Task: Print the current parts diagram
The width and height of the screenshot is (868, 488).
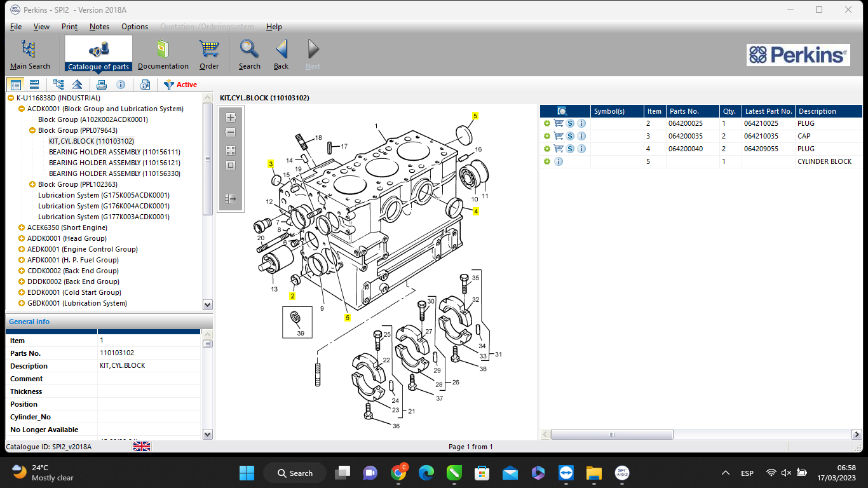Action: click(x=102, y=84)
